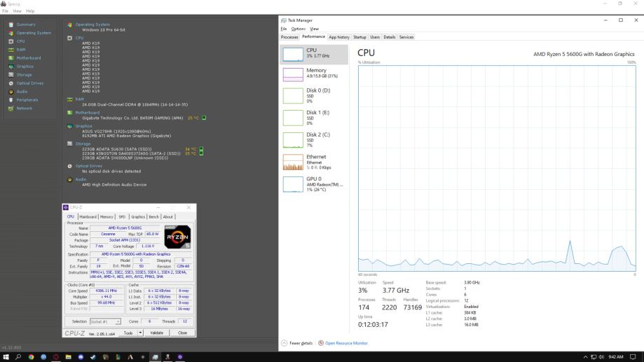The height and width of the screenshot is (362, 644).
Task: Switch to Task Manager Services tab
Action: 406,37
